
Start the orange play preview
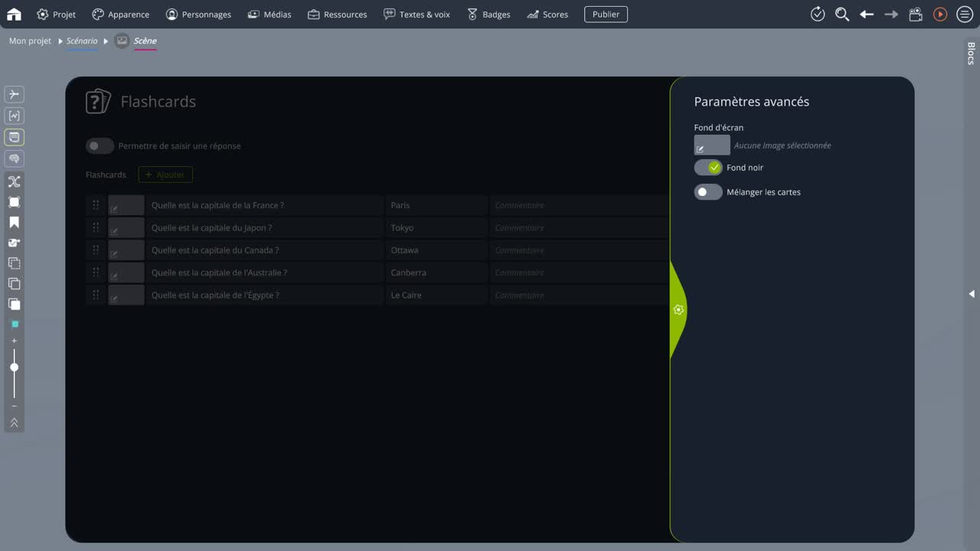coord(940,14)
